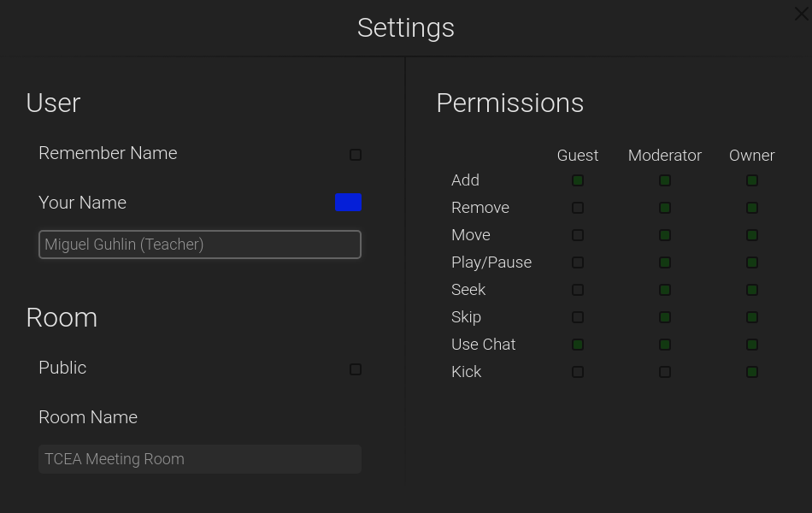The width and height of the screenshot is (812, 513).
Task: Click the Your Name text field
Action: 200,244
